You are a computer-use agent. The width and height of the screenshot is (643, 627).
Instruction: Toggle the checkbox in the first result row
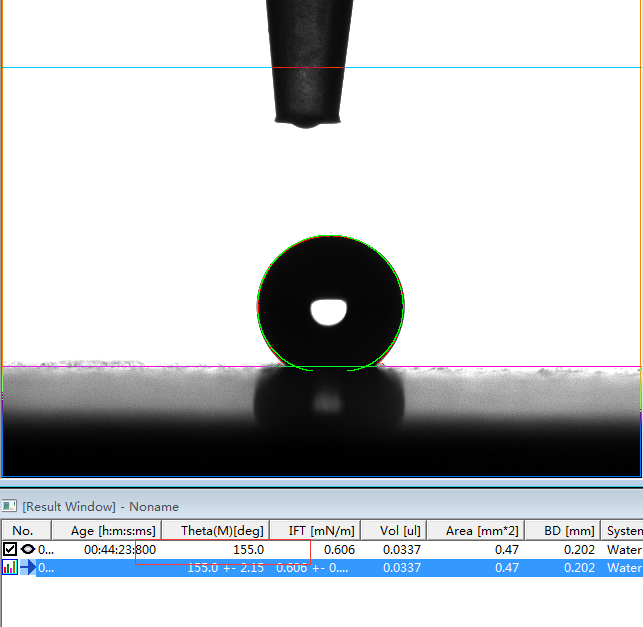click(x=10, y=549)
